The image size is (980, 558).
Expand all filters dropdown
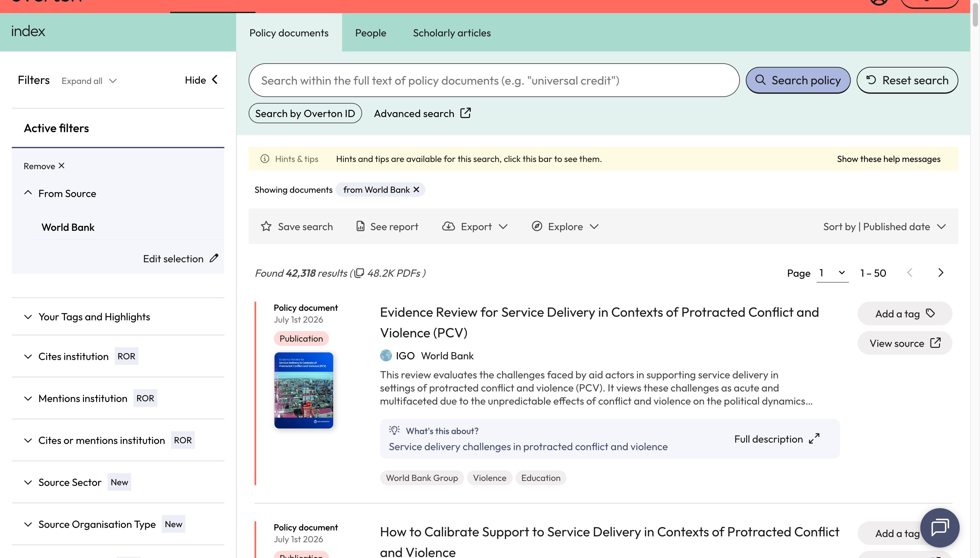tap(89, 81)
